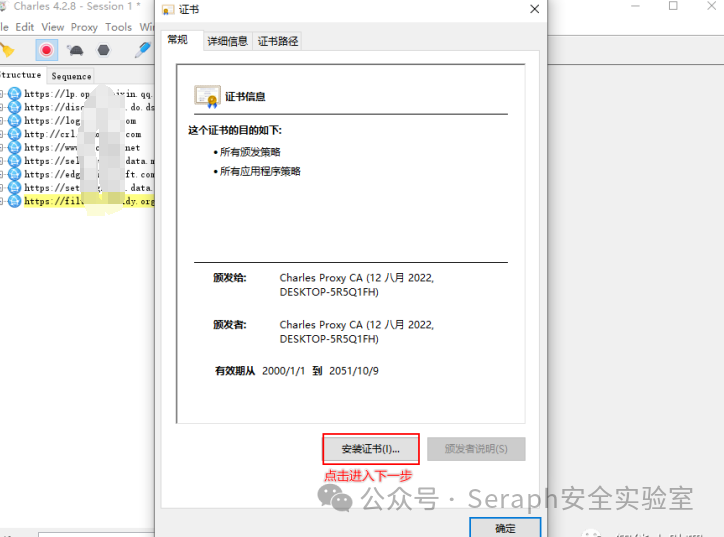Viewport: 724px width, 537px height.
Task: Switch to the Sequence tab in Charles
Action: click(71, 76)
